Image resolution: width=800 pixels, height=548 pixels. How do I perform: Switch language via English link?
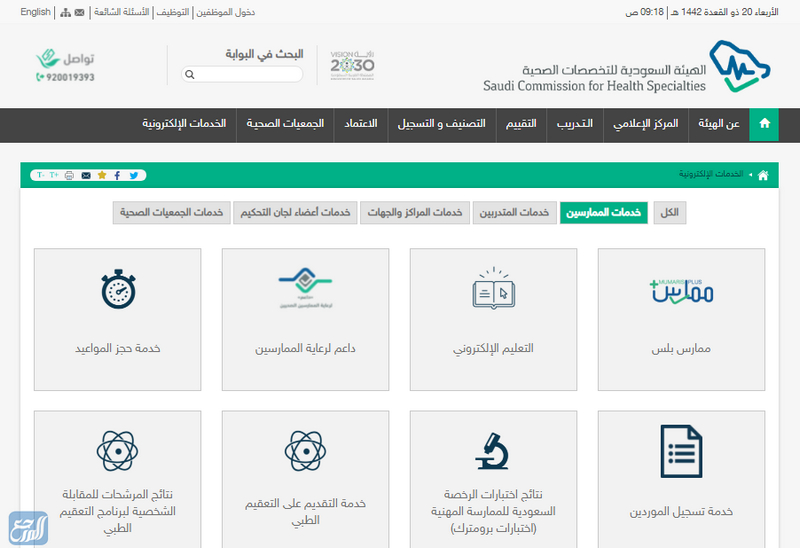pos(35,12)
